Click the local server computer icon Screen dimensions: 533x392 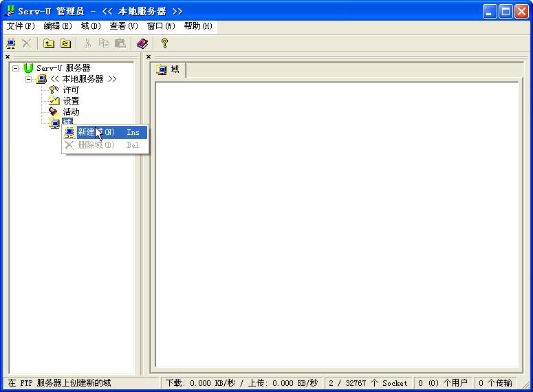(41, 79)
